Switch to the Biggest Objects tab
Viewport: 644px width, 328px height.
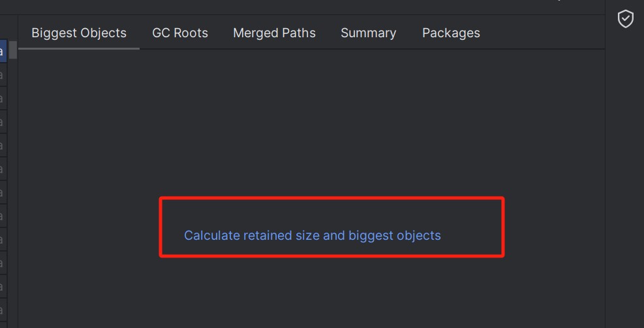tap(79, 33)
